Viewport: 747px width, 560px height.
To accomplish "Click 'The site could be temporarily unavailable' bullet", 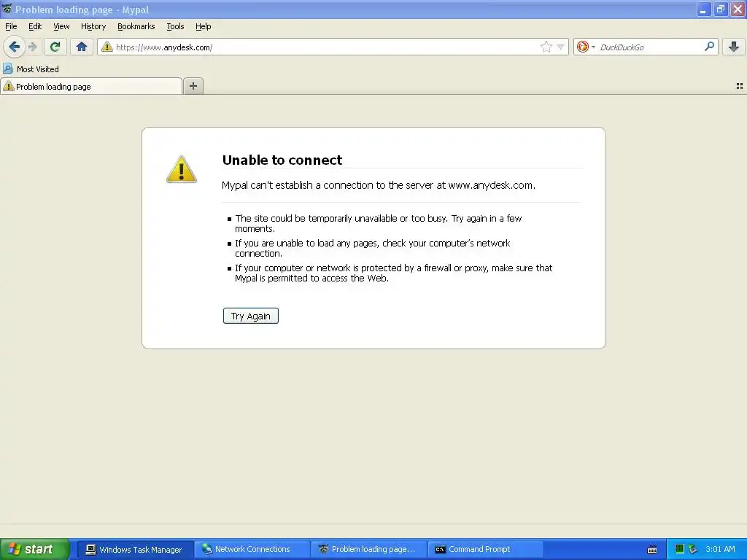I will pyautogui.click(x=379, y=223).
